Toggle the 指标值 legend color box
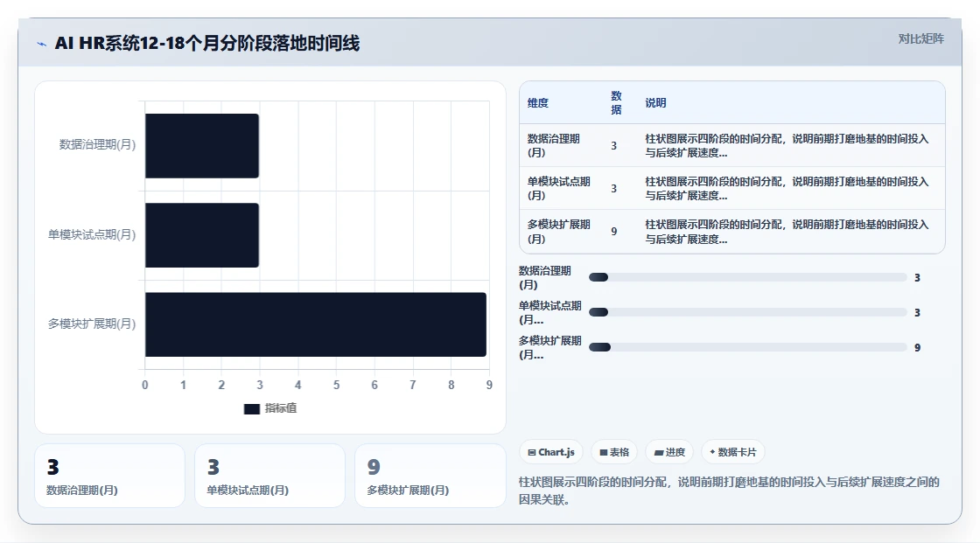 [251, 408]
